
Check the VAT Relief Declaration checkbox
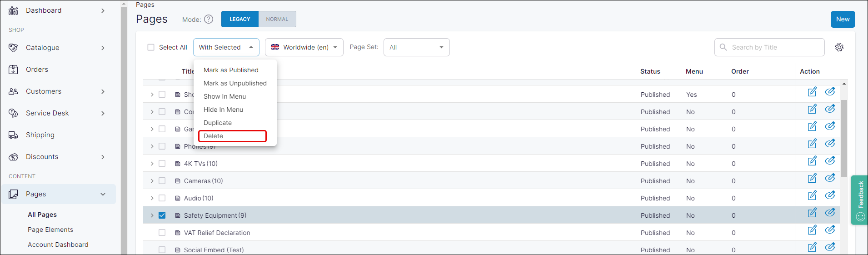(162, 233)
